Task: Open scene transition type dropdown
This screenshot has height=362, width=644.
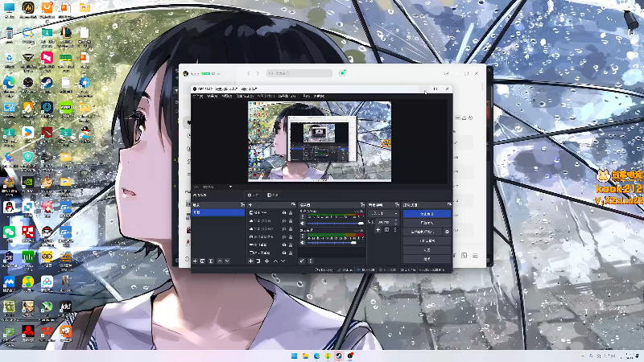Action: pyautogui.click(x=384, y=213)
